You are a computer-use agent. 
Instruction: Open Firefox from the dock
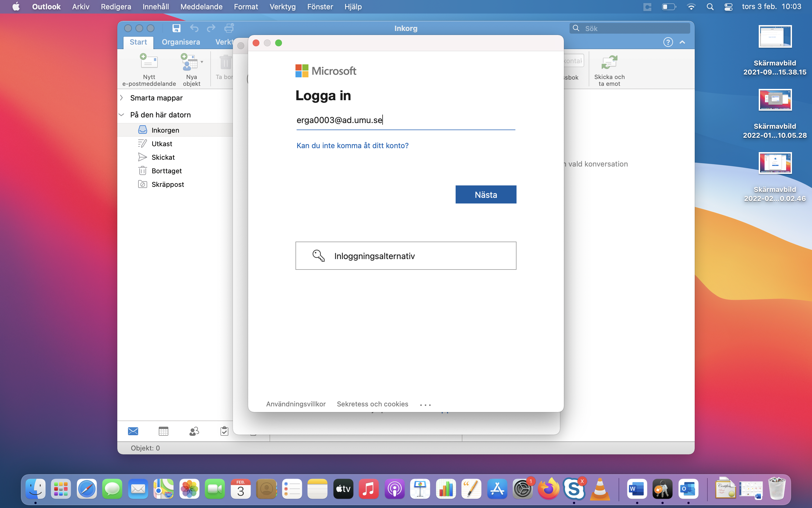tap(548, 489)
